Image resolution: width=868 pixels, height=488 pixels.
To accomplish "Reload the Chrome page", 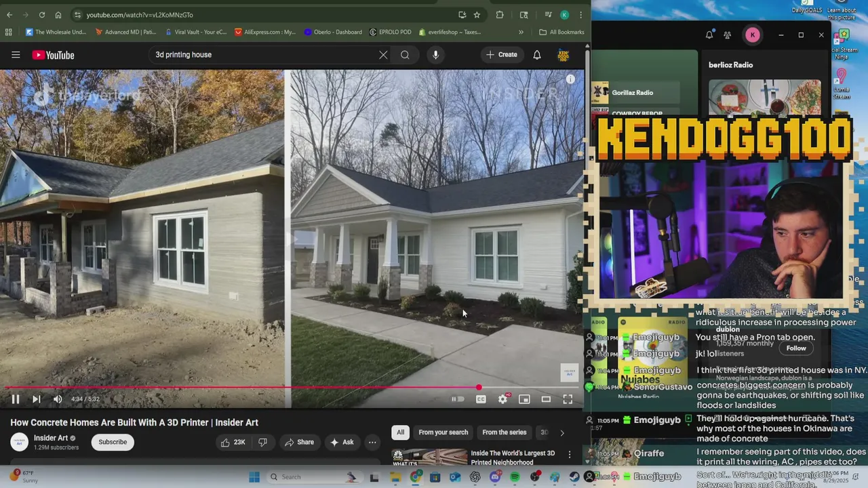I will [x=42, y=15].
